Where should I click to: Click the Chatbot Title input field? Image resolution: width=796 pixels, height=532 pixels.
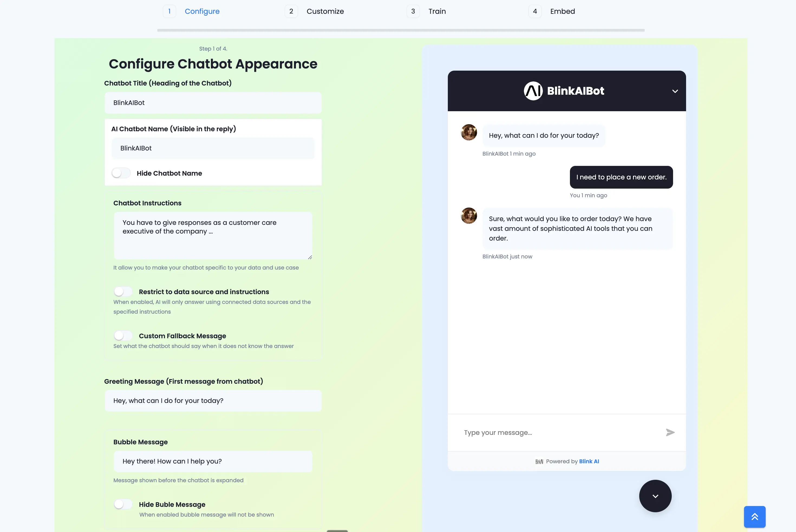(213, 103)
